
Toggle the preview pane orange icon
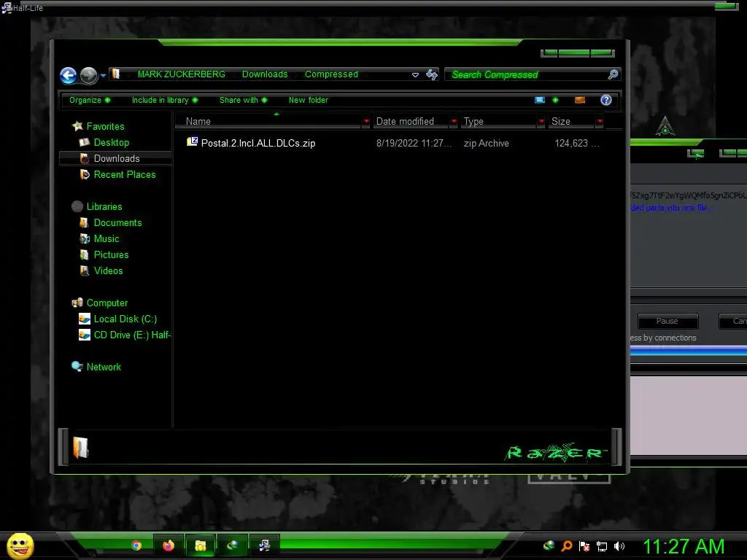tap(580, 100)
